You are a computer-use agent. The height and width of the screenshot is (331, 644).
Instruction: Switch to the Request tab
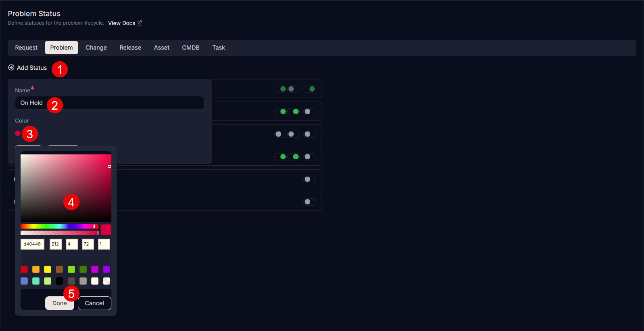26,48
